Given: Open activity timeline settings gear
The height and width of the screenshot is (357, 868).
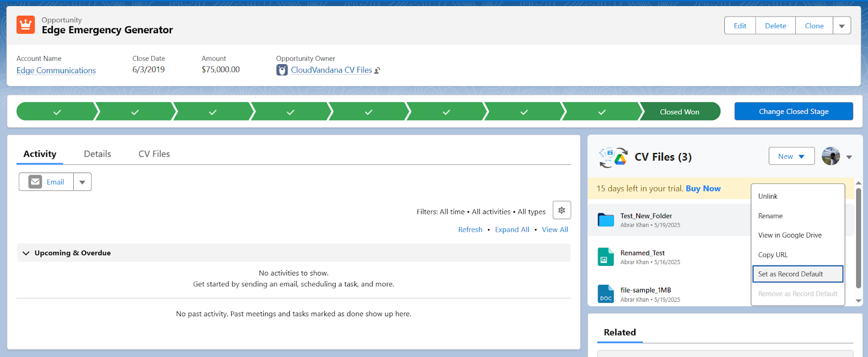Looking at the screenshot, I should point(561,210).
